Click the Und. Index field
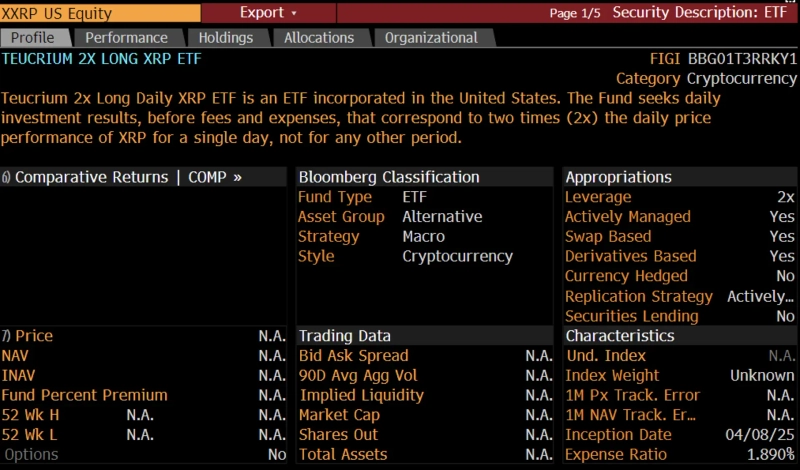The image size is (800, 470). [606, 356]
